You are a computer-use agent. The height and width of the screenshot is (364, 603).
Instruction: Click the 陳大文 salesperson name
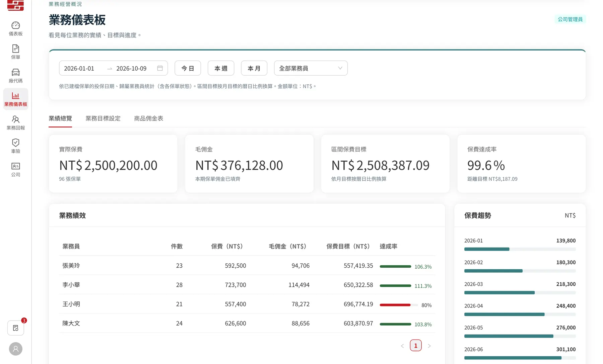tap(71, 323)
